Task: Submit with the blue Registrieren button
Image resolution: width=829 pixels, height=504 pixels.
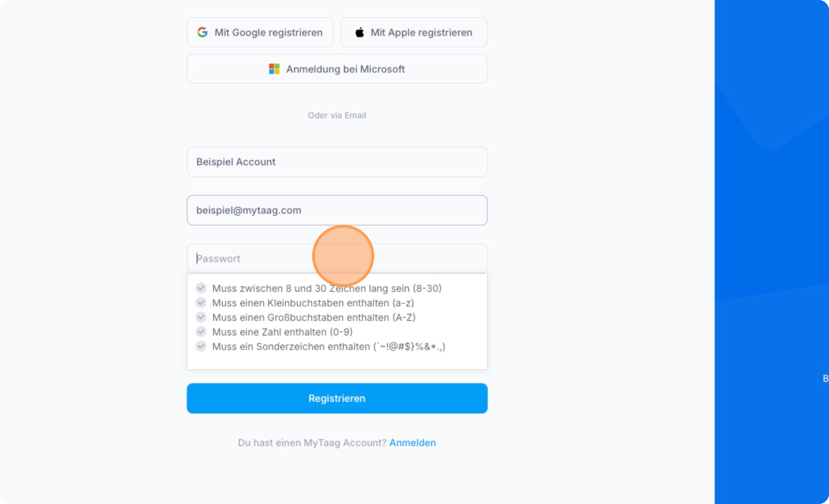Action: click(337, 398)
